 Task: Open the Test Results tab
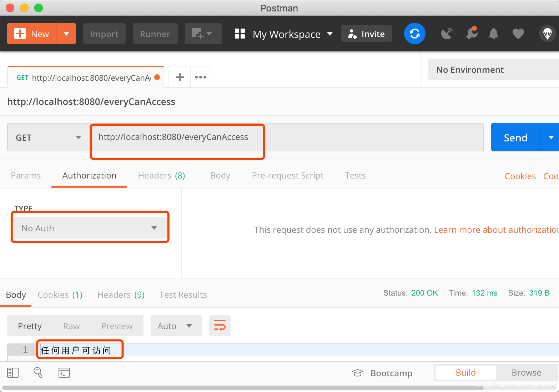[183, 295]
